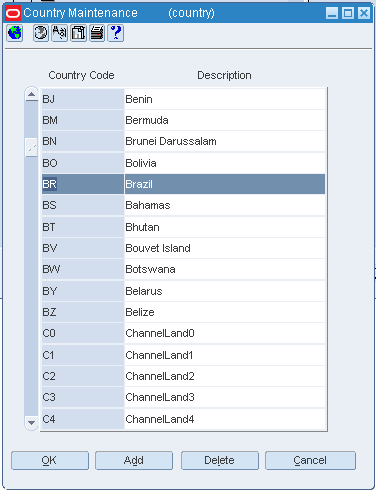376x491 pixels.
Task: Click the gray globe toolbar icon
Action: point(41,33)
